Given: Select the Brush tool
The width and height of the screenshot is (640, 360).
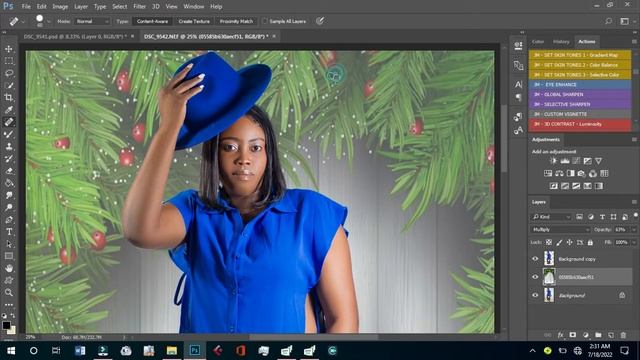Looking at the screenshot, I should coord(9,134).
